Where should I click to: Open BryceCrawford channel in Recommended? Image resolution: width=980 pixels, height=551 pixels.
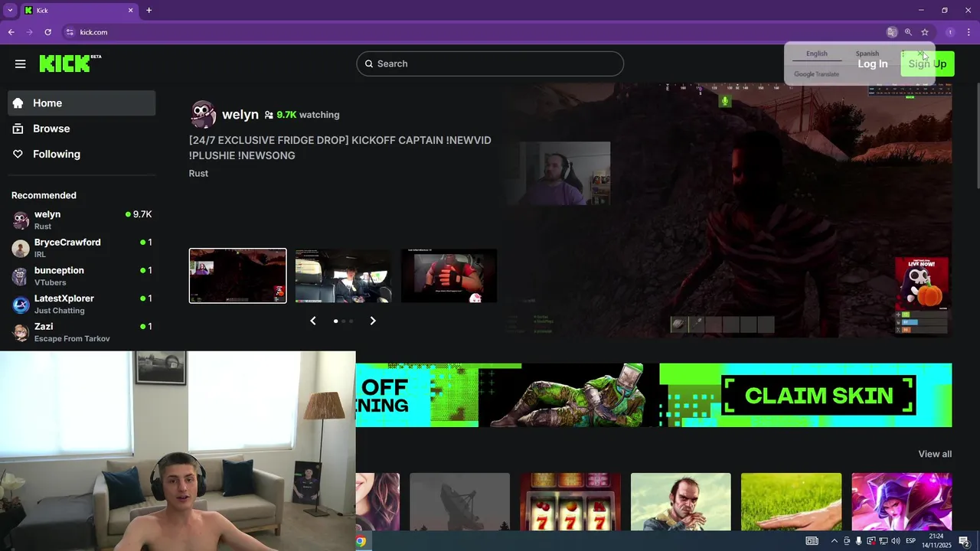point(82,248)
